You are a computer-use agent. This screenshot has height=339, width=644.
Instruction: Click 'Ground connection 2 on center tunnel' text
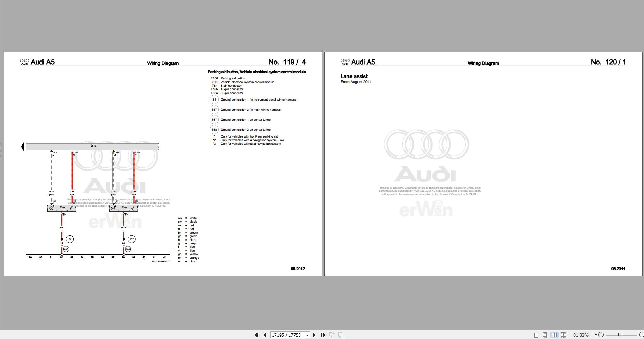click(246, 130)
